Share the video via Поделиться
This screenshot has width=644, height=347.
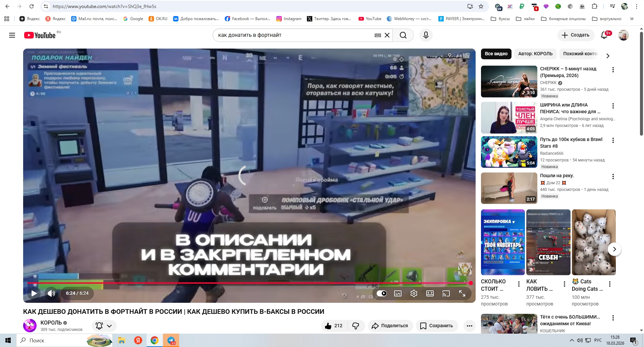pyautogui.click(x=390, y=326)
